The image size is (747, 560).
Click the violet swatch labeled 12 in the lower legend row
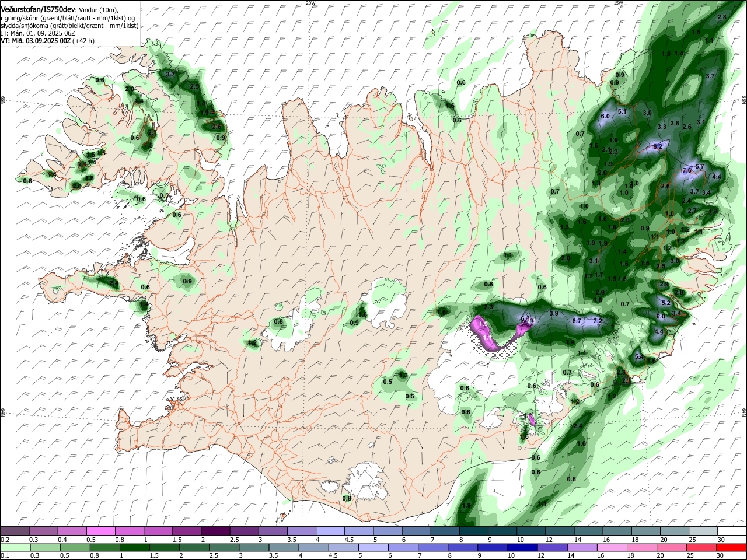552,548
